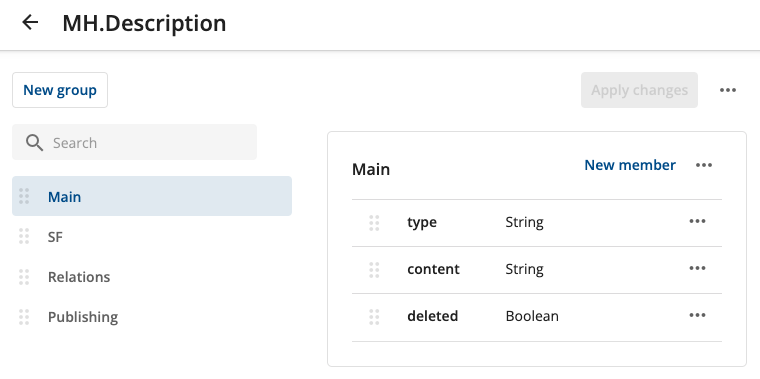The width and height of the screenshot is (760, 379).
Task: Click drag handle beside Publishing group
Action: point(24,317)
